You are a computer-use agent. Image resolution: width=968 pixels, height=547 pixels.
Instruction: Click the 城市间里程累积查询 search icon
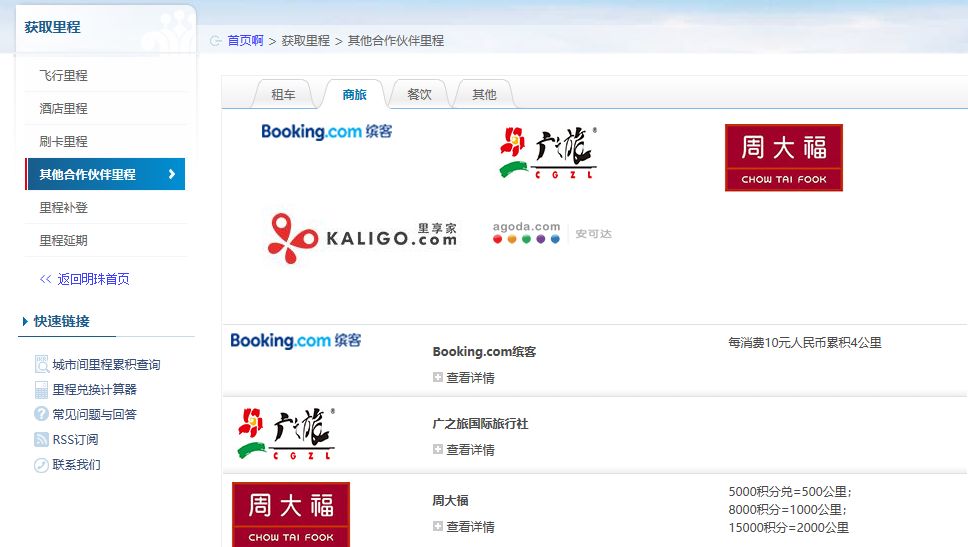(41, 365)
